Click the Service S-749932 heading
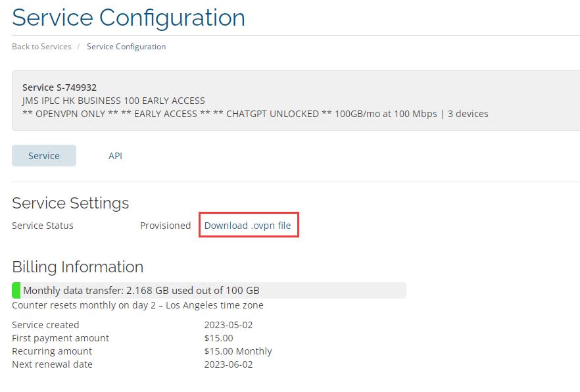The height and width of the screenshot is (392, 580). pyautogui.click(x=59, y=87)
